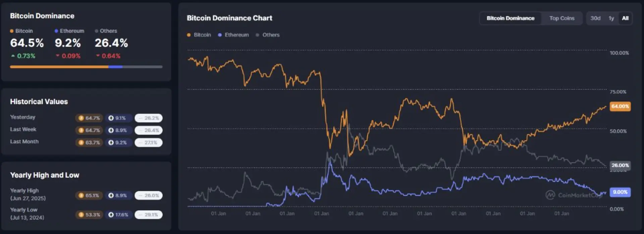Click the orange 64.00% chart value label

pyautogui.click(x=620, y=106)
